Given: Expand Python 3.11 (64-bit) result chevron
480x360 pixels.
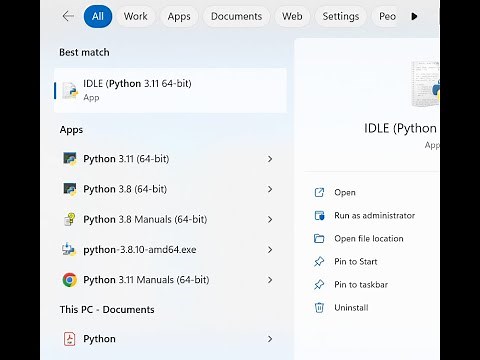Looking at the screenshot, I should pos(270,159).
